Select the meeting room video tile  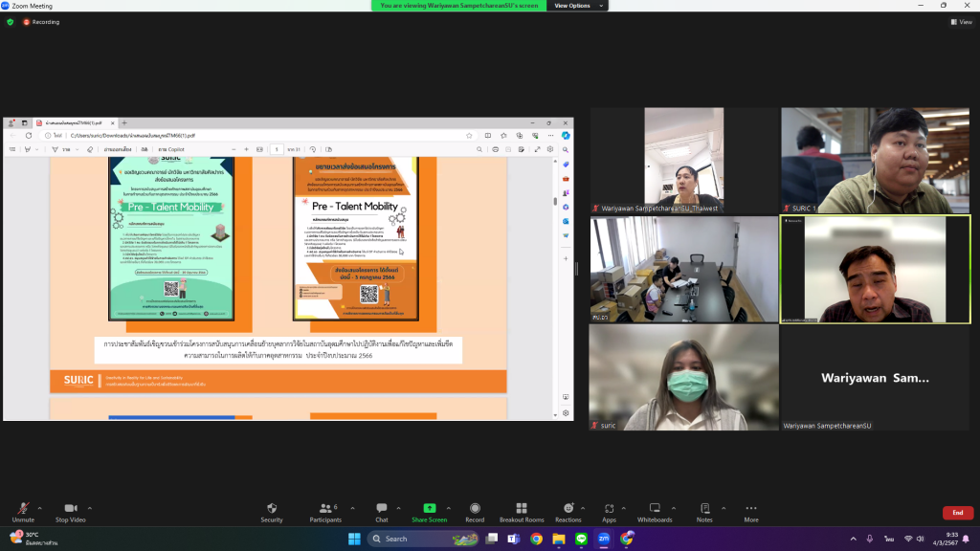(684, 269)
